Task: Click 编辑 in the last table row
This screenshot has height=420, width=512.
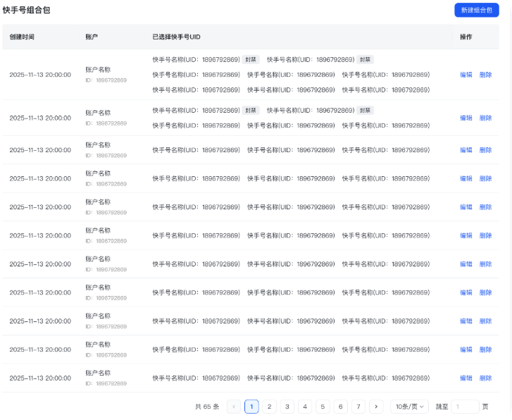Action: tap(466, 378)
